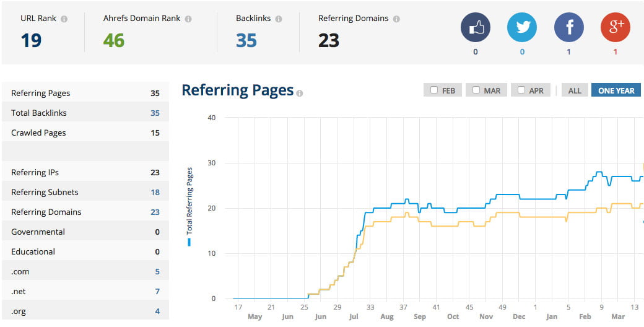The width and height of the screenshot is (644, 327).
Task: Click the info icon beside URL Rank
Action: coord(64,19)
